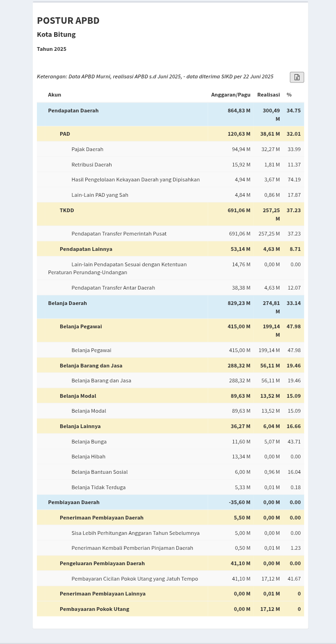Image resolution: width=336 pixels, height=644 pixels.
Task: Click Pembayaran Cicilan Pokok Utang row
Action: click(134, 579)
